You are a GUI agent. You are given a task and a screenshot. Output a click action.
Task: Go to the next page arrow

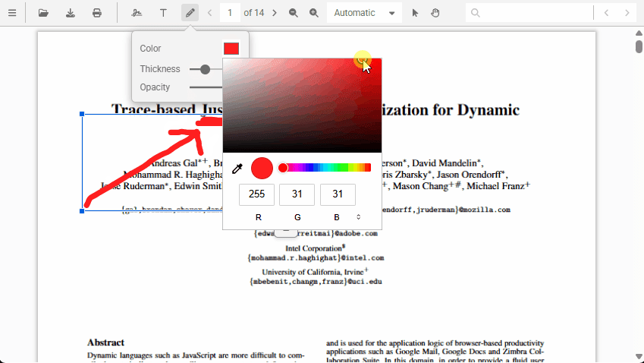click(x=275, y=13)
